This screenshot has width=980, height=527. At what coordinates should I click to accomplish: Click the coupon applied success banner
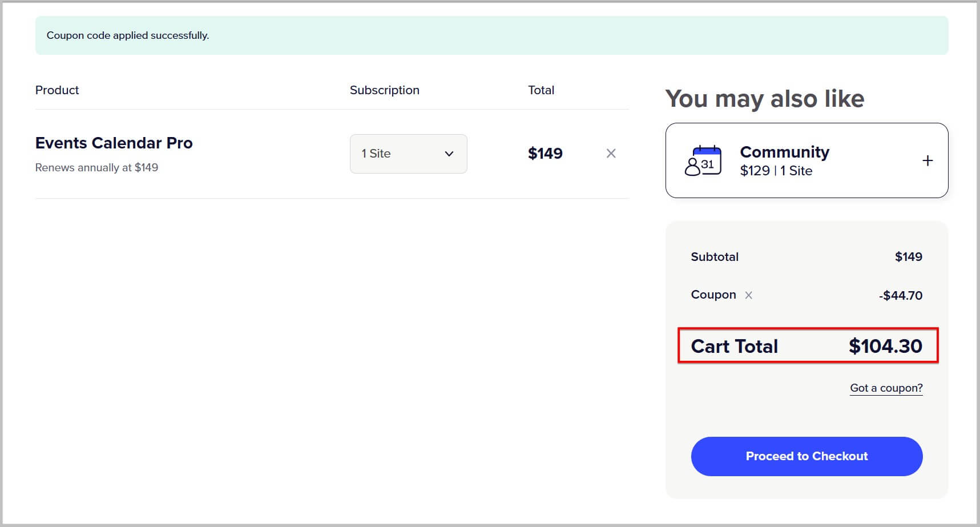pos(491,35)
